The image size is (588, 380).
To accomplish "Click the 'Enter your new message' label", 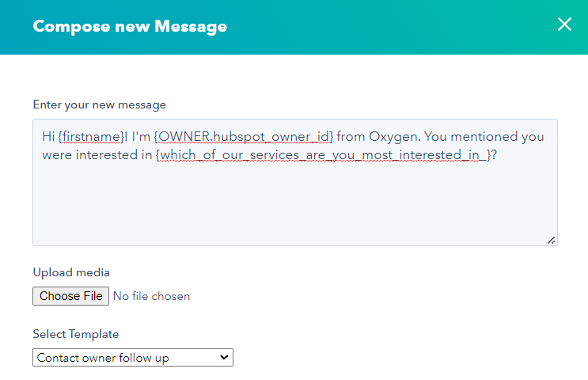I will pyautogui.click(x=99, y=104).
